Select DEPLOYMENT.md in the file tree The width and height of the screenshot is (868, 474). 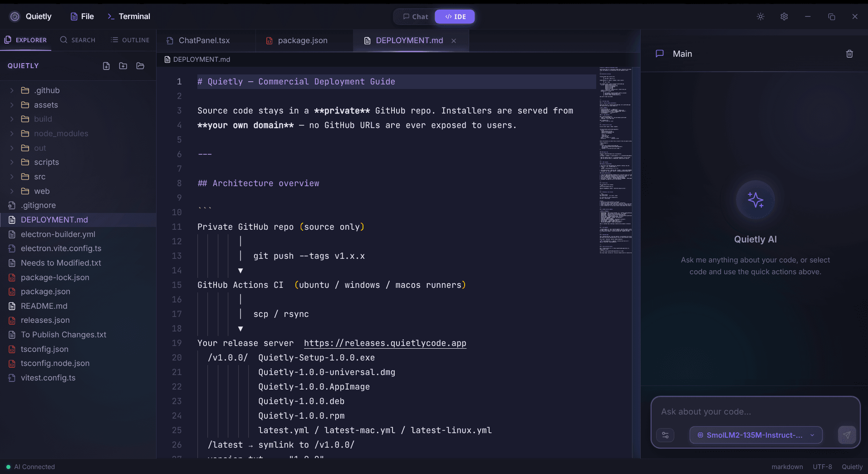pyautogui.click(x=78, y=220)
